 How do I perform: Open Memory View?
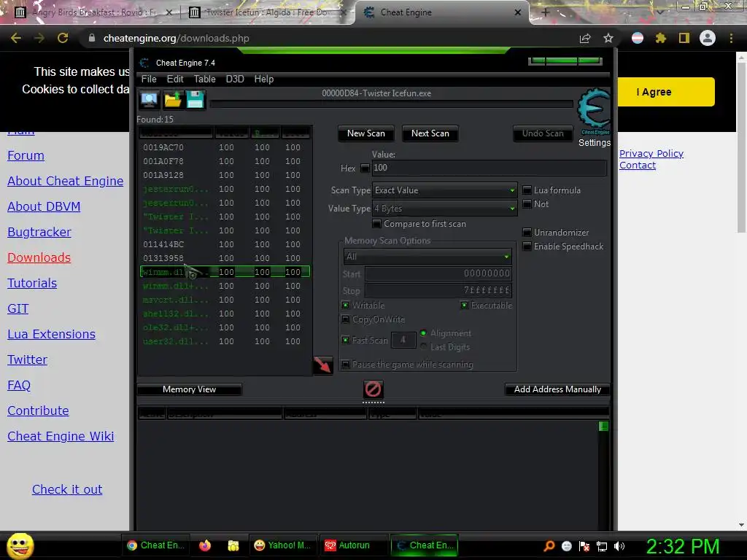coord(189,389)
